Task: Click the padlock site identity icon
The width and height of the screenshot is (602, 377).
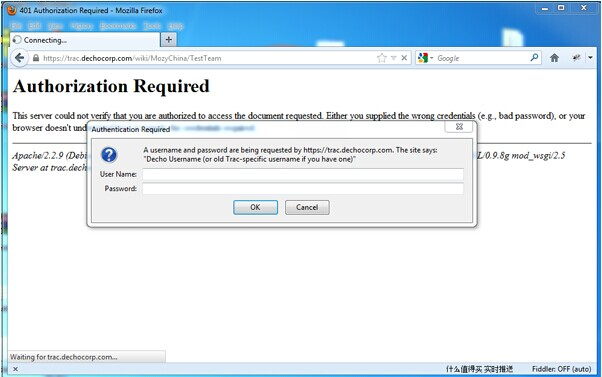Action: point(36,58)
